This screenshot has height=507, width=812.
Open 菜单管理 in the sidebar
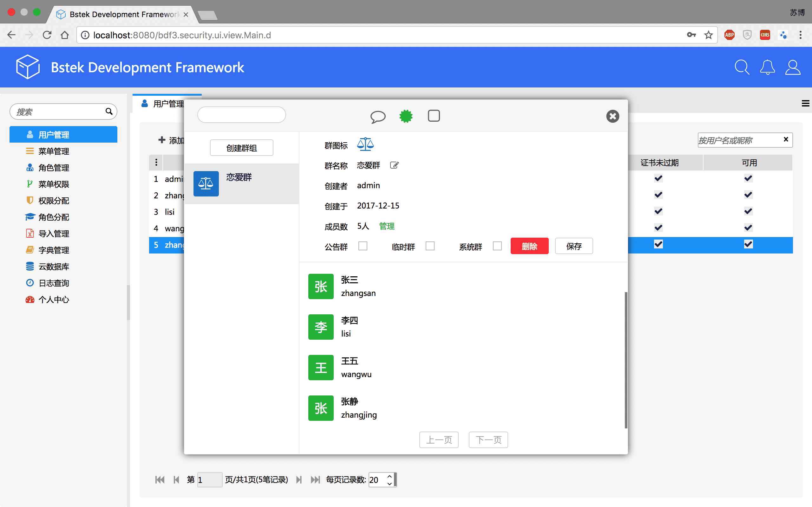(54, 151)
